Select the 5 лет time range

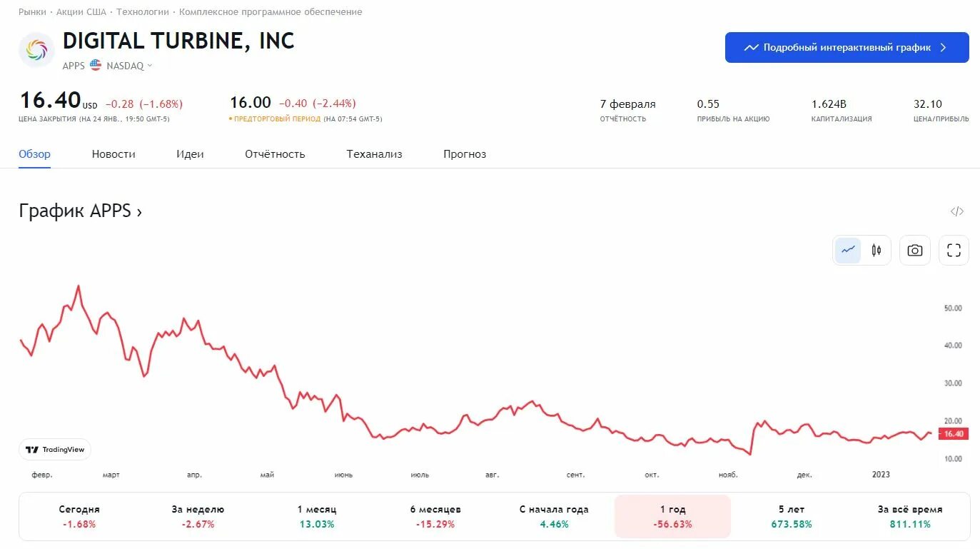pyautogui.click(x=792, y=516)
